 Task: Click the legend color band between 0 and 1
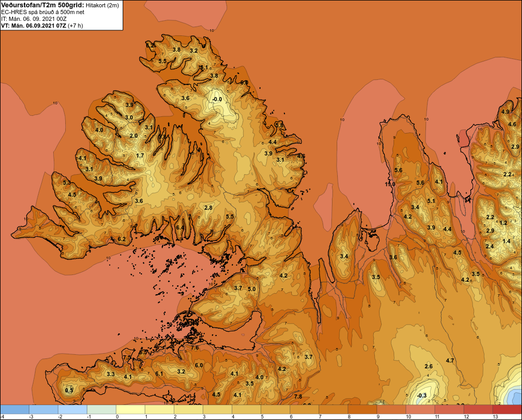pyautogui.click(x=130, y=410)
